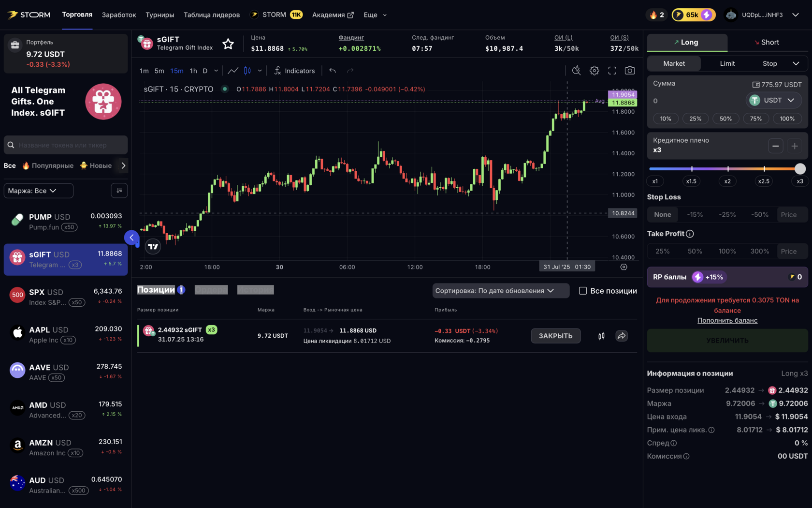The image size is (812, 508).
Task: Set Take Profit to 300%
Action: (x=760, y=251)
